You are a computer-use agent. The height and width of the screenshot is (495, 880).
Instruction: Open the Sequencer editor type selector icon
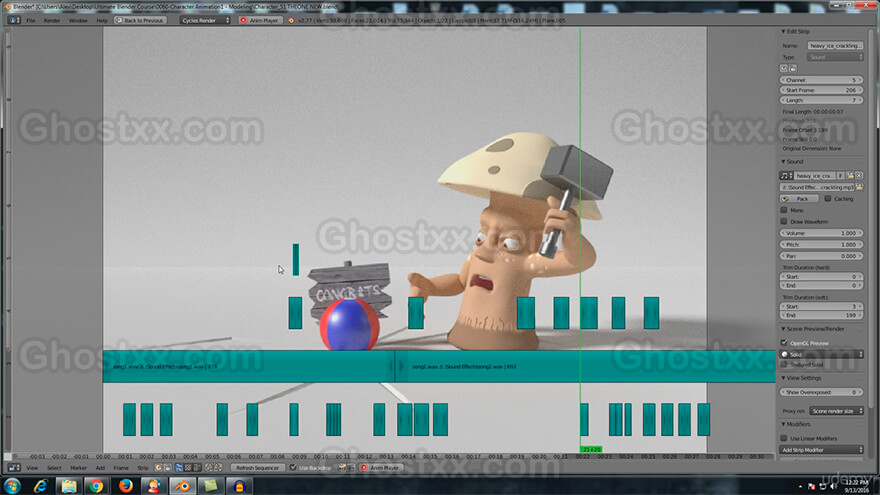click(13, 468)
